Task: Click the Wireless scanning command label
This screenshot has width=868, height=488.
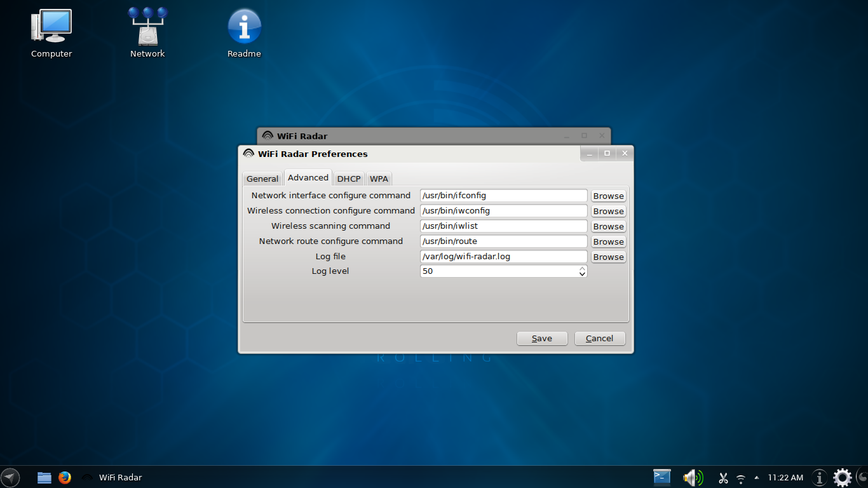Action: (330, 226)
